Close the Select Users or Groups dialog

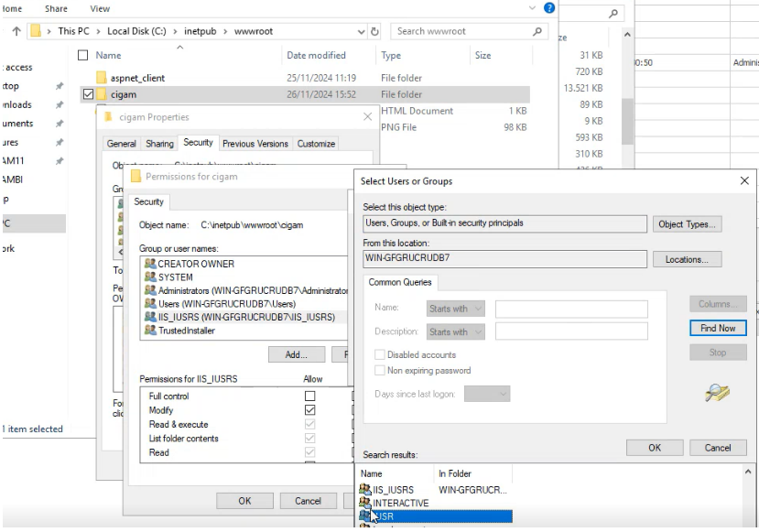744,180
